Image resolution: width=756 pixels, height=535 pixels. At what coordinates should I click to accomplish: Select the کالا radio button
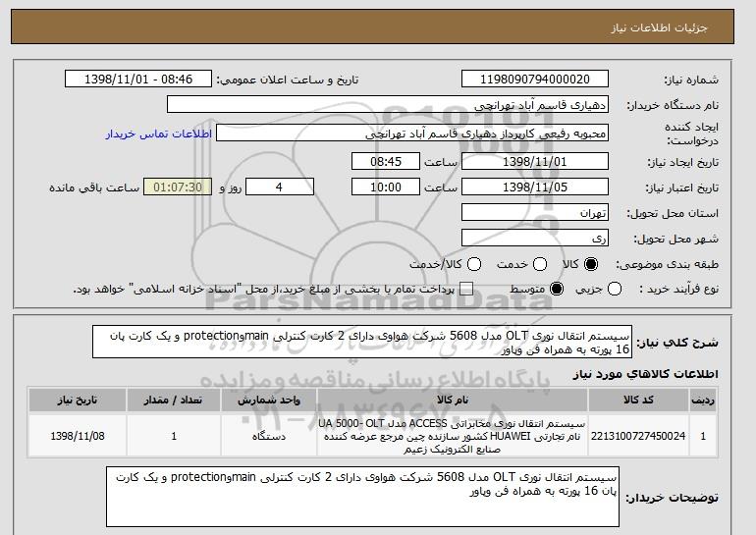click(591, 264)
